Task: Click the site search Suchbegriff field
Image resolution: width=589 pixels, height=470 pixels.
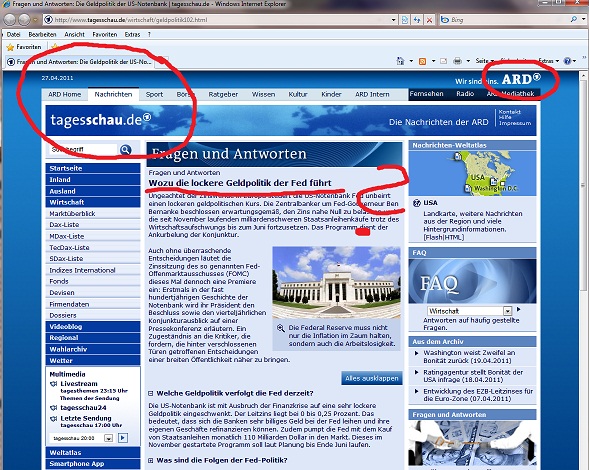Action: tap(83, 150)
